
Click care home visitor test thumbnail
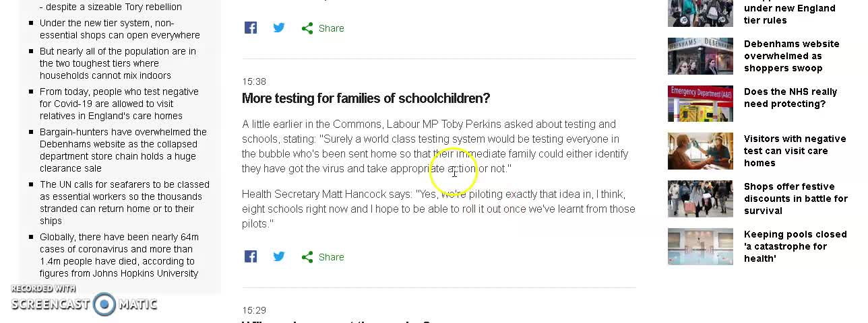(x=700, y=151)
